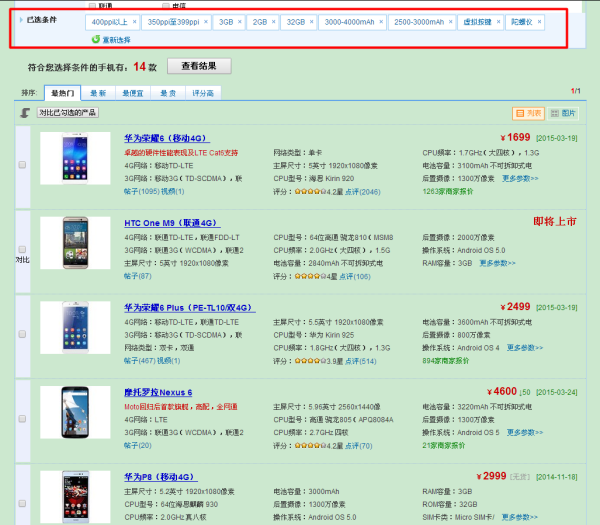This screenshot has width=600, height=525.
Task: Click the 对比已勾选的产品 button
Action: (x=68, y=112)
